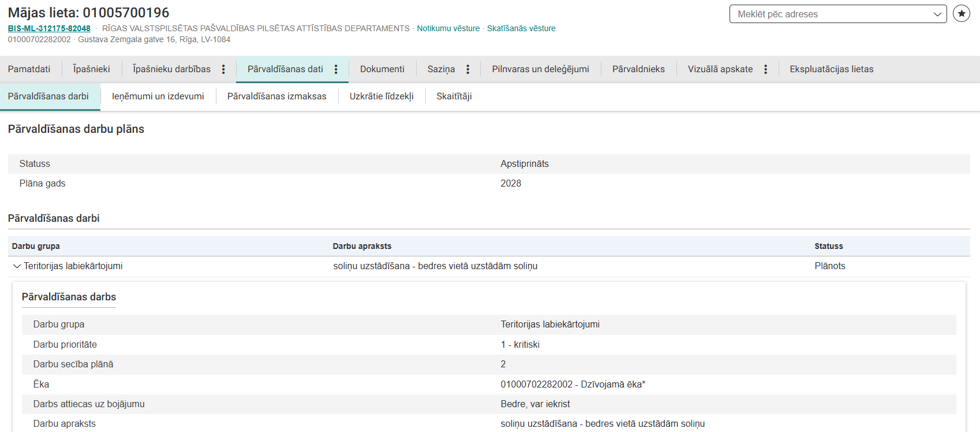Open three-dot menu next to Īpašnieku darbības
This screenshot has width=980, height=432.
[x=223, y=69]
